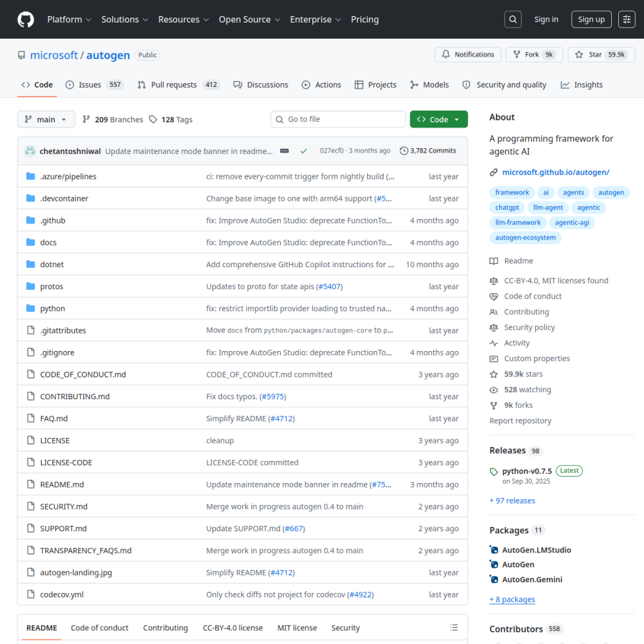Open the .devcontainer folder

coord(64,198)
